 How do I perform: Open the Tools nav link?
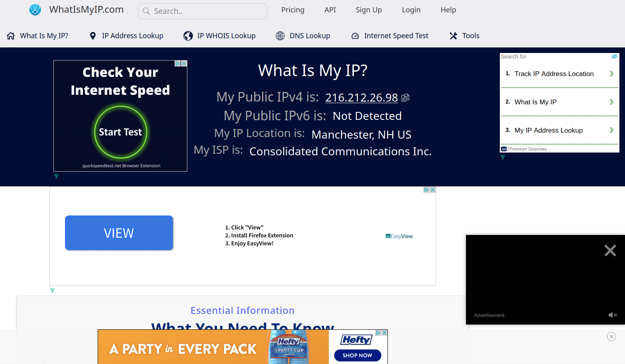pyautogui.click(x=471, y=36)
